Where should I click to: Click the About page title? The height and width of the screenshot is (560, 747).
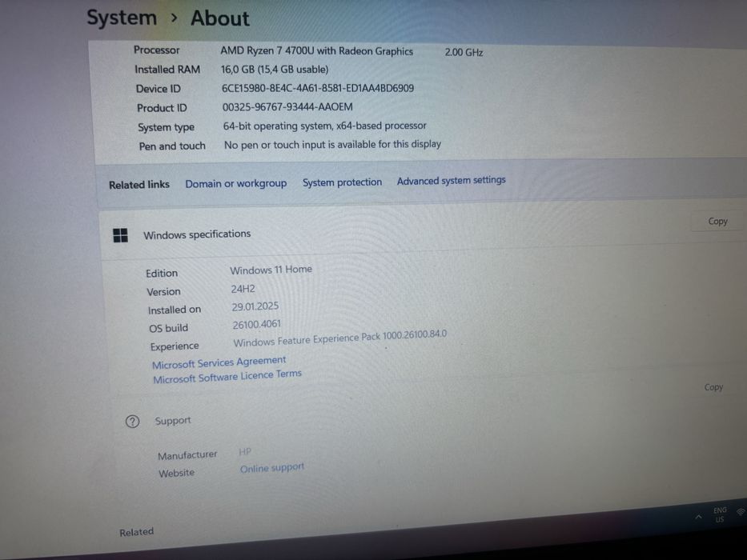click(219, 18)
